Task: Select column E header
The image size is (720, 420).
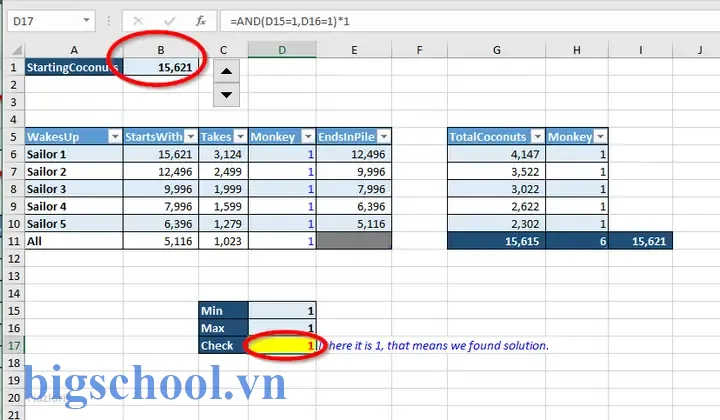Action: pyautogui.click(x=354, y=50)
